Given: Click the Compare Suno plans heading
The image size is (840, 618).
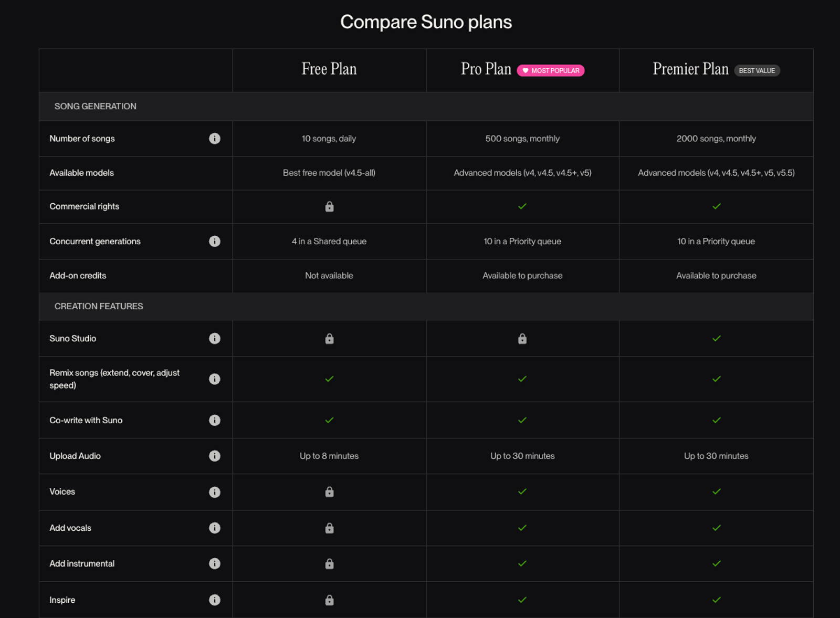Looking at the screenshot, I should tap(426, 22).
